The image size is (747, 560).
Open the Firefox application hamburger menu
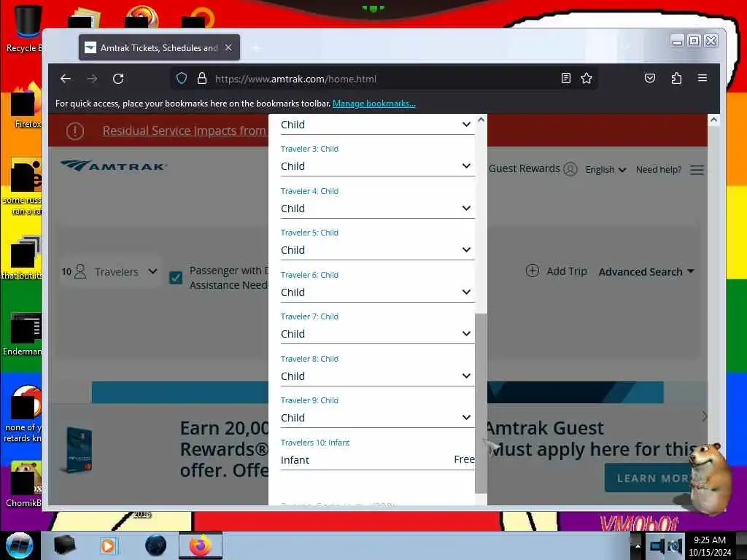[x=703, y=78]
